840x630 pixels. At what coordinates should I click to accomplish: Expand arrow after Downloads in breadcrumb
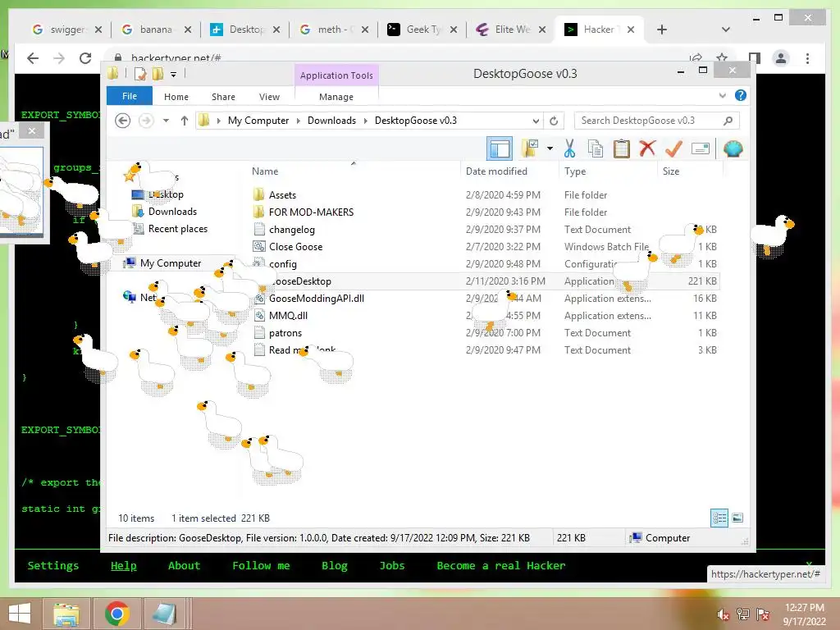[365, 121]
